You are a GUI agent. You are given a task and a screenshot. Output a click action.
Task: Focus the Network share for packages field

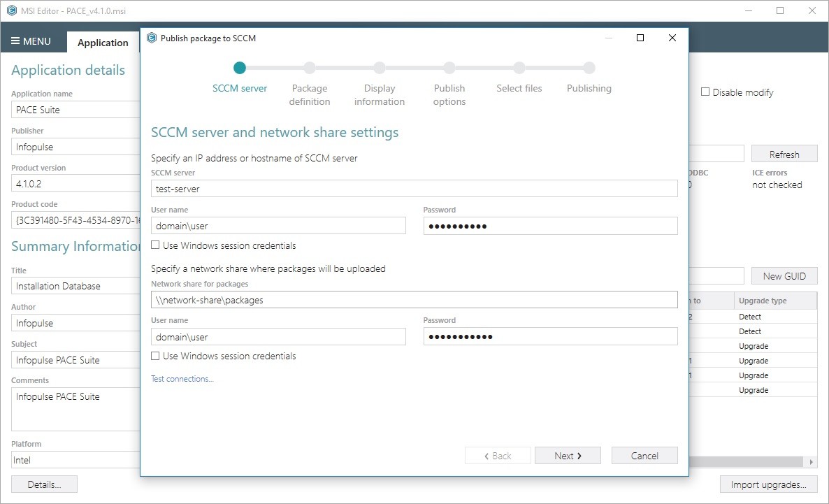click(414, 300)
